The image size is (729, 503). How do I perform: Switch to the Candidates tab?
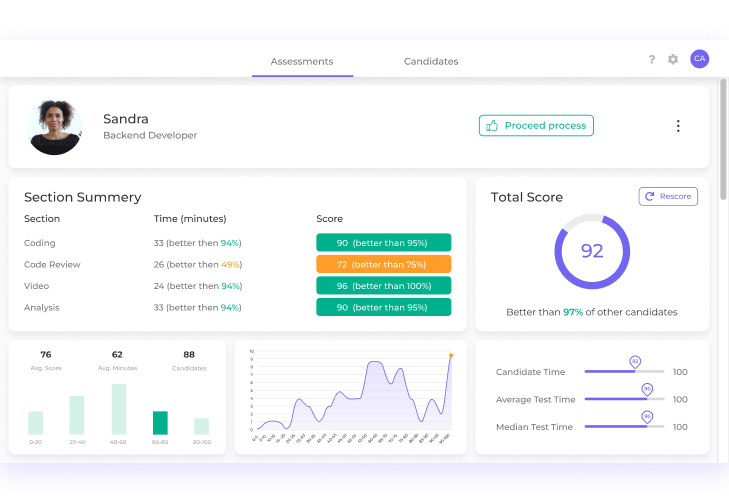[x=431, y=61]
